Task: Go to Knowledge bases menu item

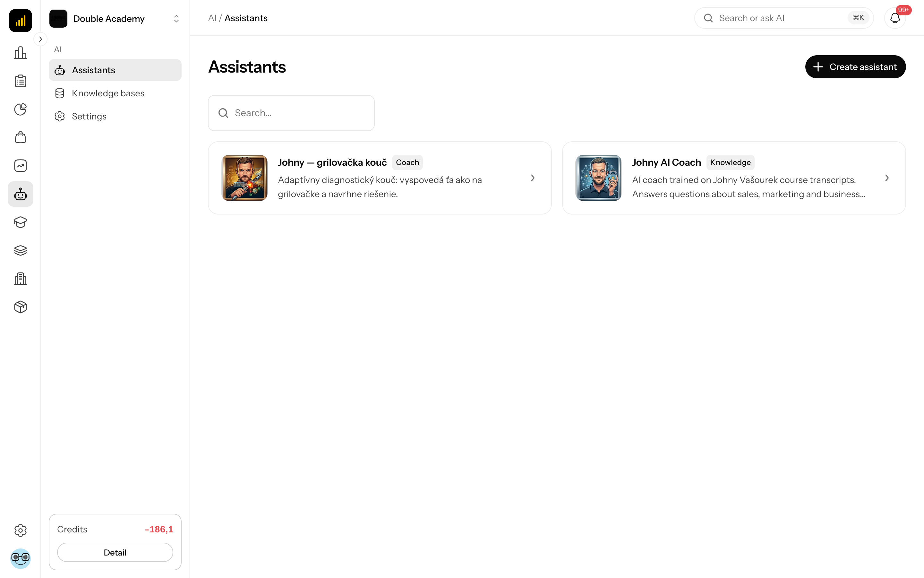Action: click(115, 93)
